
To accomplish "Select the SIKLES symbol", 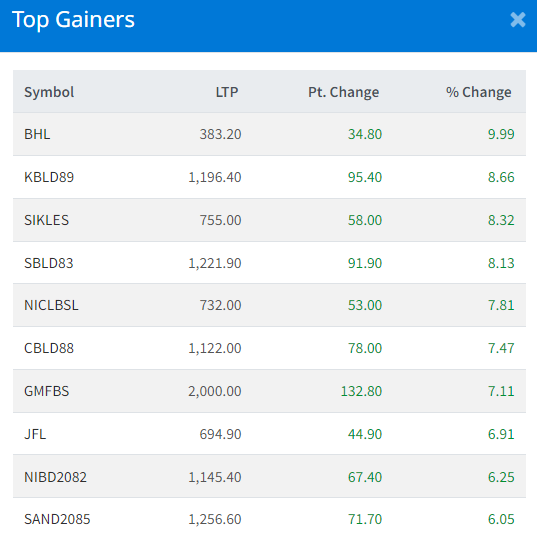I will click(46, 220).
